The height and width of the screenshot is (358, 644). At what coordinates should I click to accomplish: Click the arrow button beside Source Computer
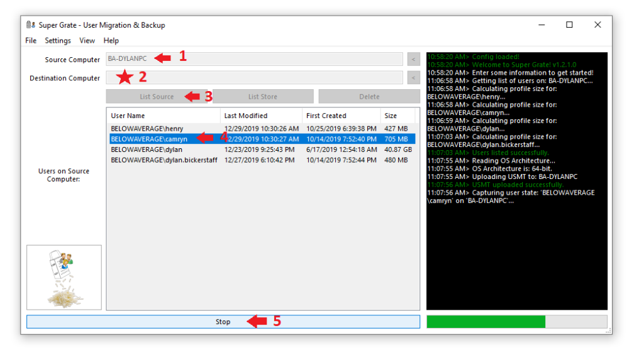click(414, 59)
